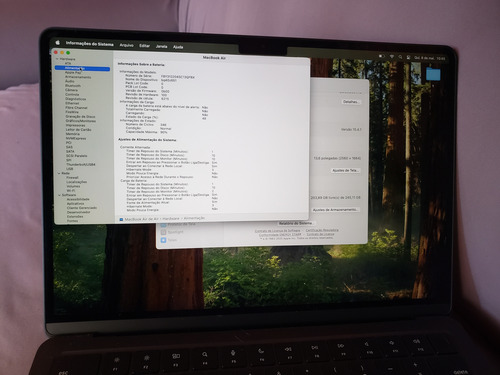Open the Arquivo menu
Image resolution: width=500 pixels, height=375 pixels.
[127, 45]
